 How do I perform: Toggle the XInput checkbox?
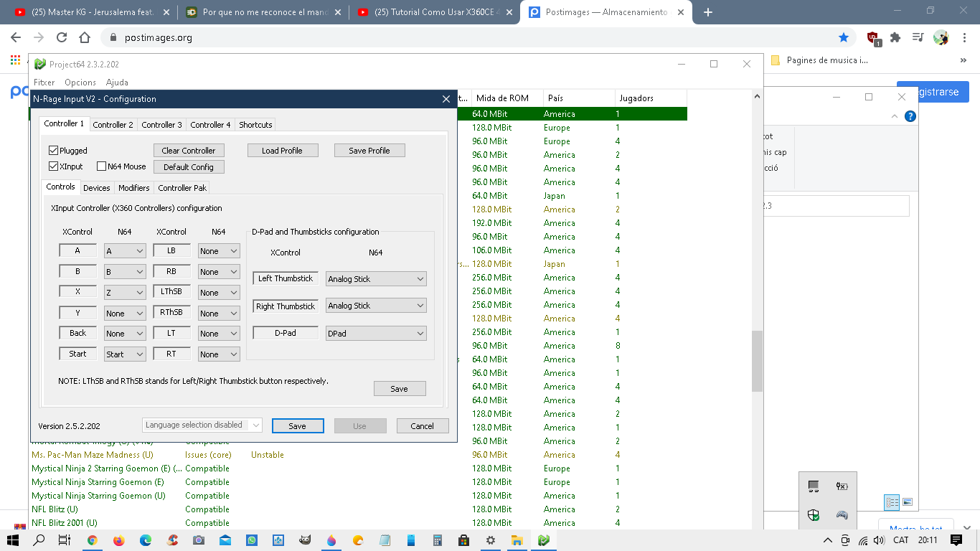click(53, 166)
